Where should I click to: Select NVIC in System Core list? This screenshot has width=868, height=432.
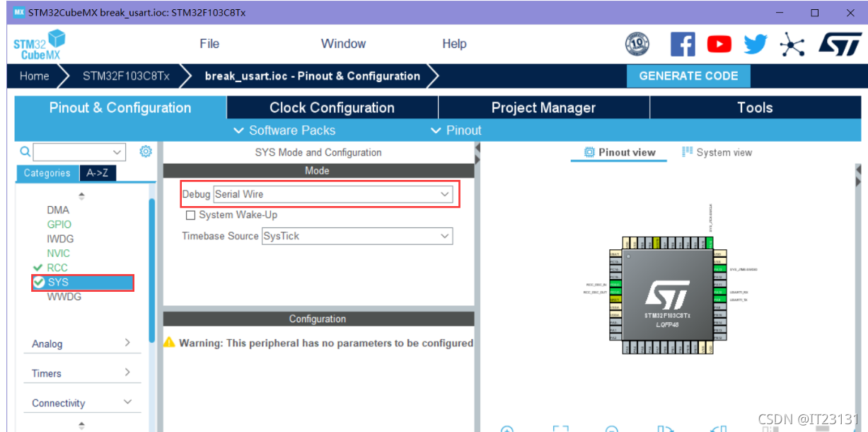[59, 253]
